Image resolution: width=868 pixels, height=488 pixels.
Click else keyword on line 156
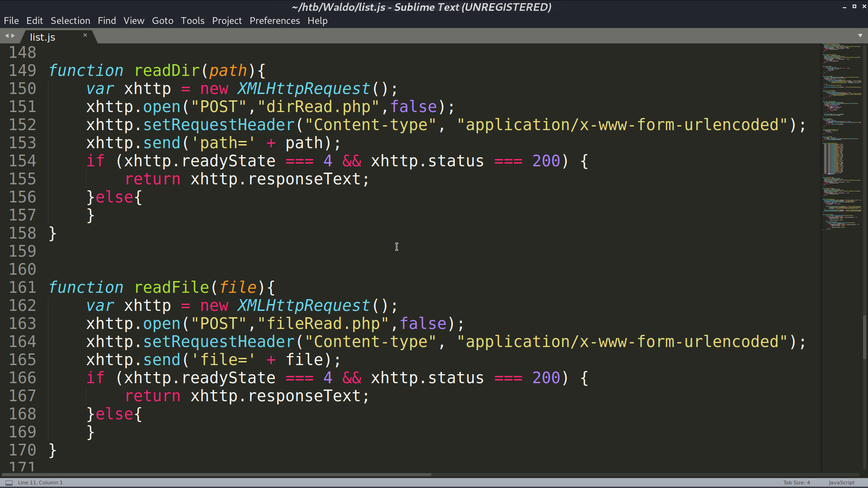pos(114,197)
